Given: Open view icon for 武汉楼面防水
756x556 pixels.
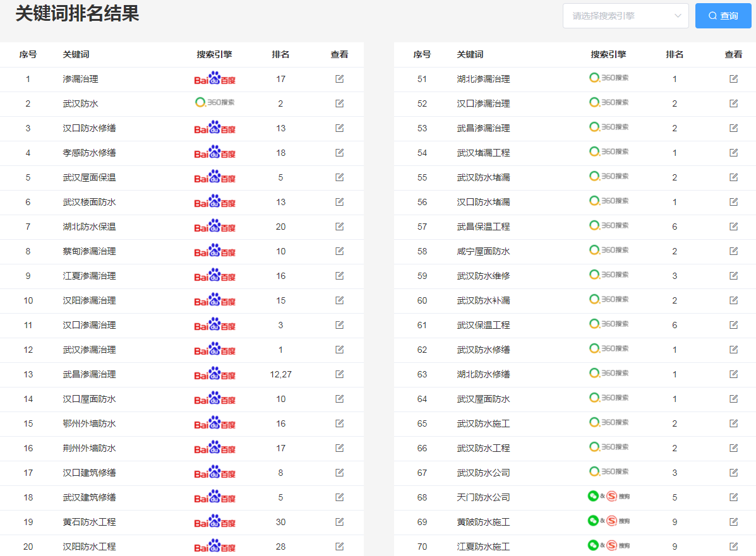Looking at the screenshot, I should coord(339,201).
